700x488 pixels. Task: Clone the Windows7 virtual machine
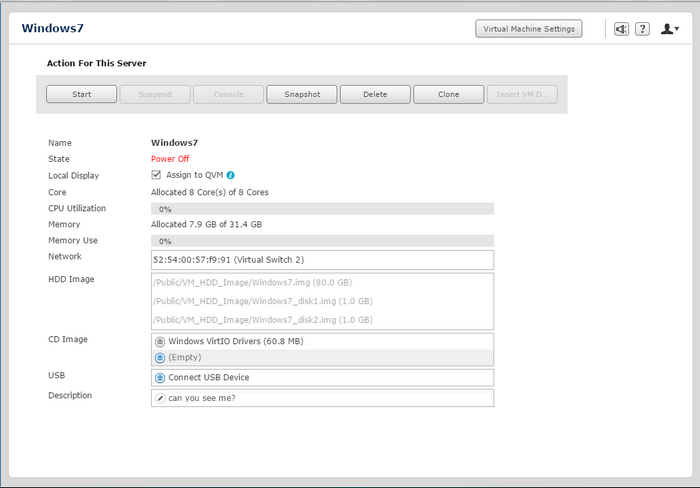(448, 94)
